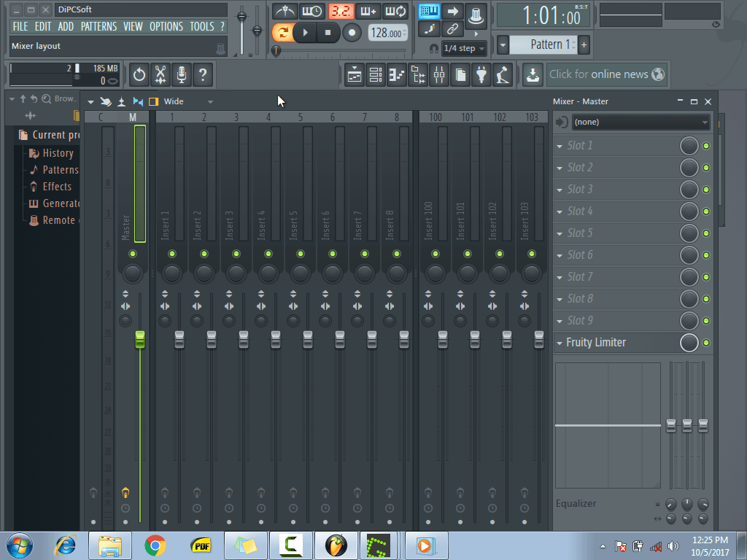The image size is (747, 560).
Task: Click the stop button
Action: click(328, 33)
